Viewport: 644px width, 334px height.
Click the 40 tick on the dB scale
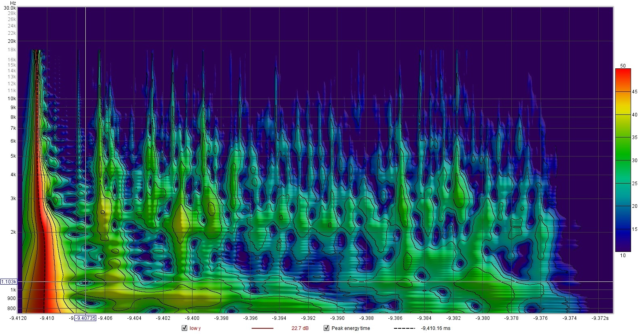tap(635, 115)
